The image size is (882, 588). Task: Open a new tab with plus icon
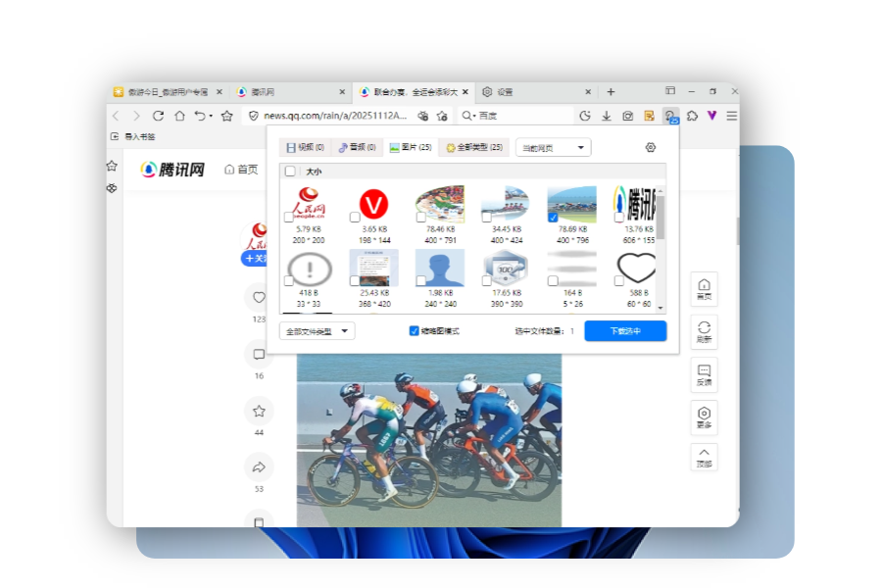(611, 92)
